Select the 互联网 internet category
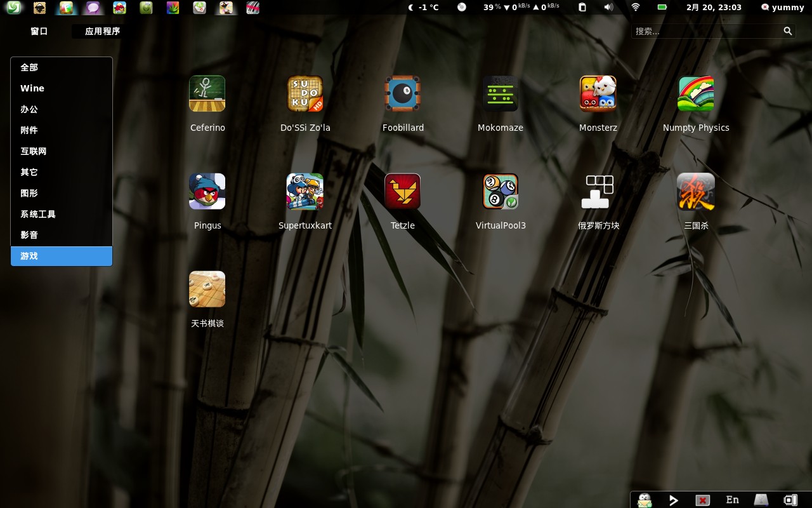Image resolution: width=812 pixels, height=508 pixels. (x=62, y=151)
